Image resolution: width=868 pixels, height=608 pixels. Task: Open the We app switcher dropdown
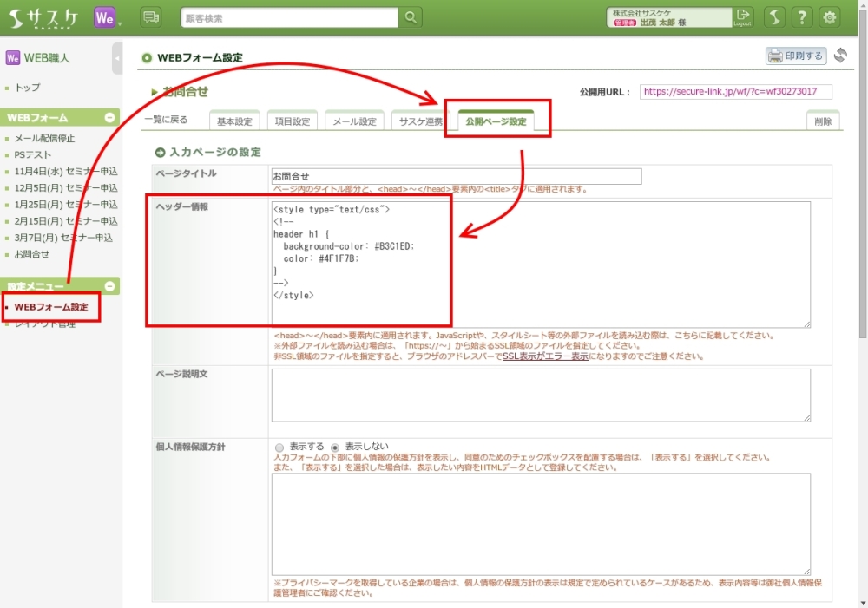click(x=108, y=17)
